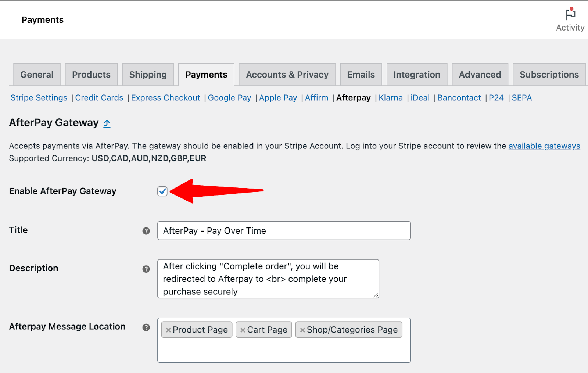588x373 pixels.
Task: Open Express Checkout section
Action: point(166,98)
